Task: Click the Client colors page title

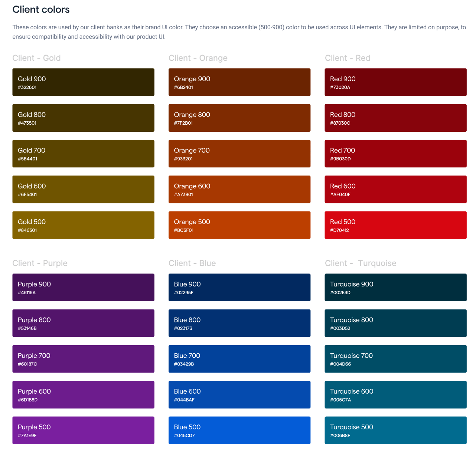Action: pos(41,10)
